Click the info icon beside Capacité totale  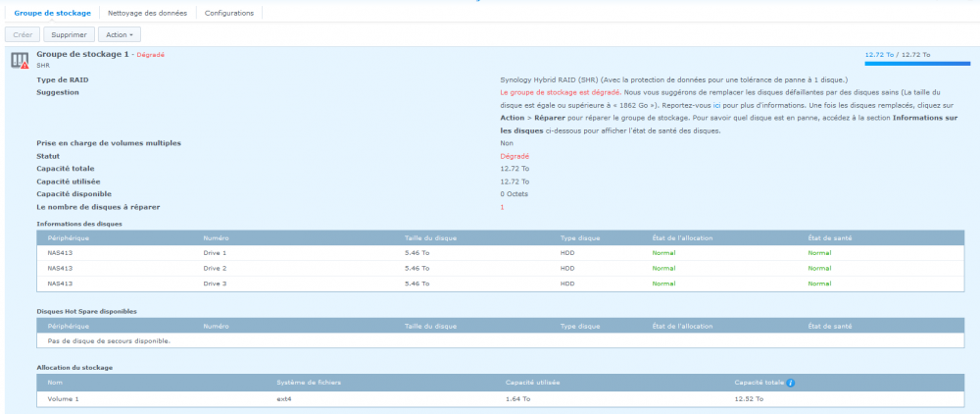pos(791,383)
